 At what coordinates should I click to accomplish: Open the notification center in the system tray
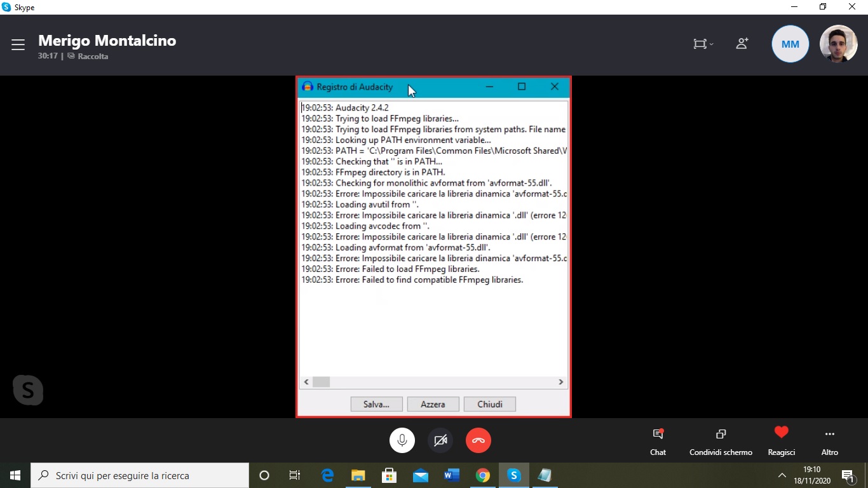point(848,475)
